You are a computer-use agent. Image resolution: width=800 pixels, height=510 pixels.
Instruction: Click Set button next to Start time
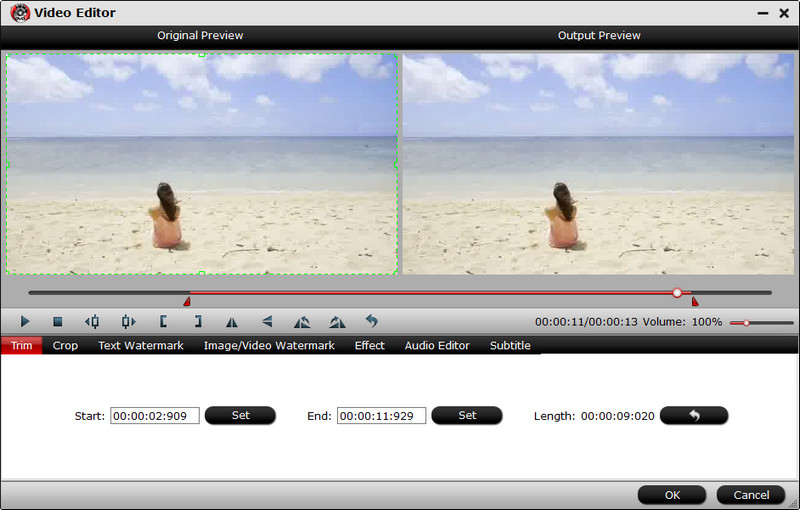(x=240, y=415)
